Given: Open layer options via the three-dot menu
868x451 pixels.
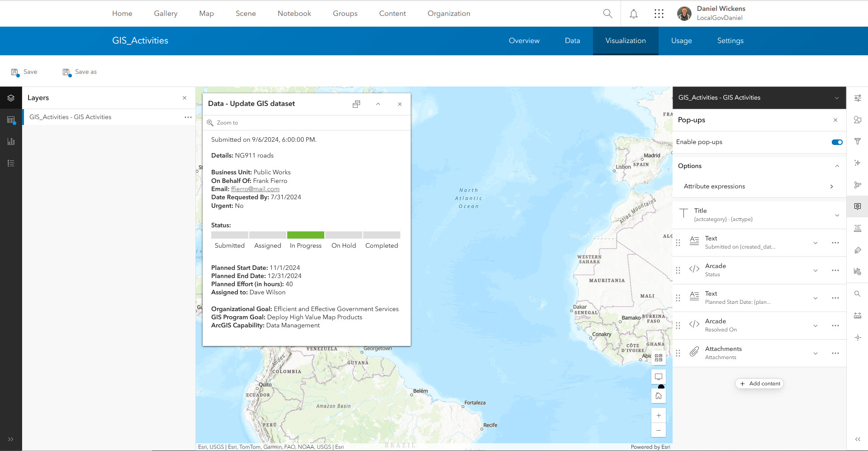Looking at the screenshot, I should (188, 117).
